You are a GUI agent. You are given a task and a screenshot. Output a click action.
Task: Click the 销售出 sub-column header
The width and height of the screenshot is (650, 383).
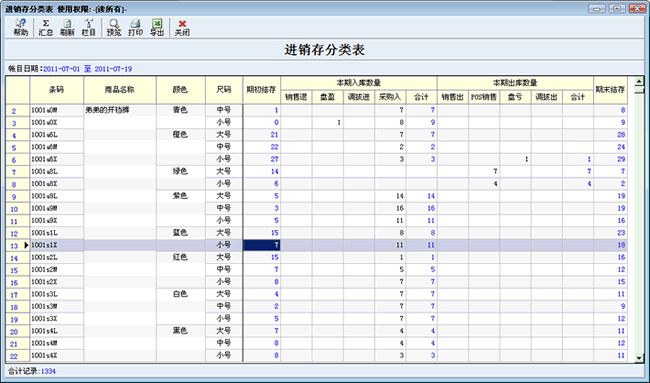tap(453, 97)
